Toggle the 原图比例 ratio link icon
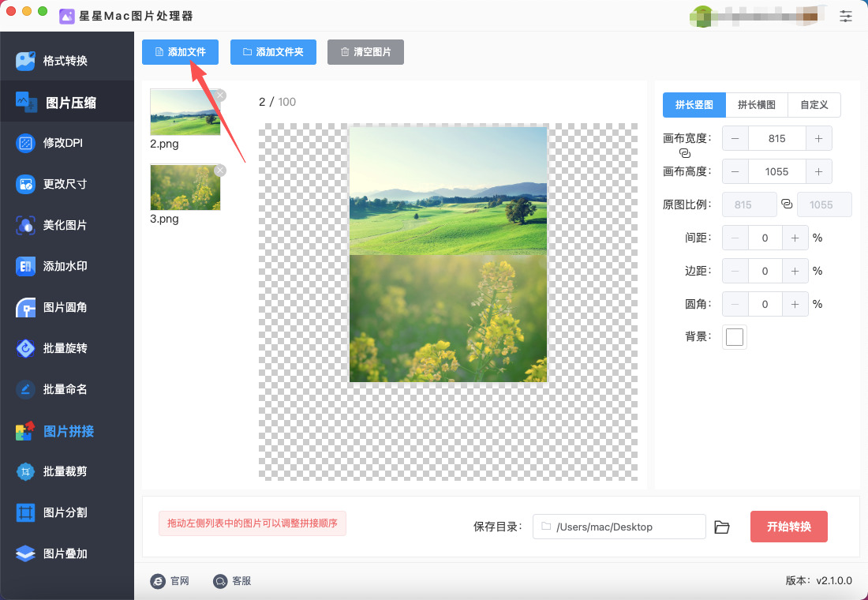This screenshot has height=600, width=868. click(787, 204)
